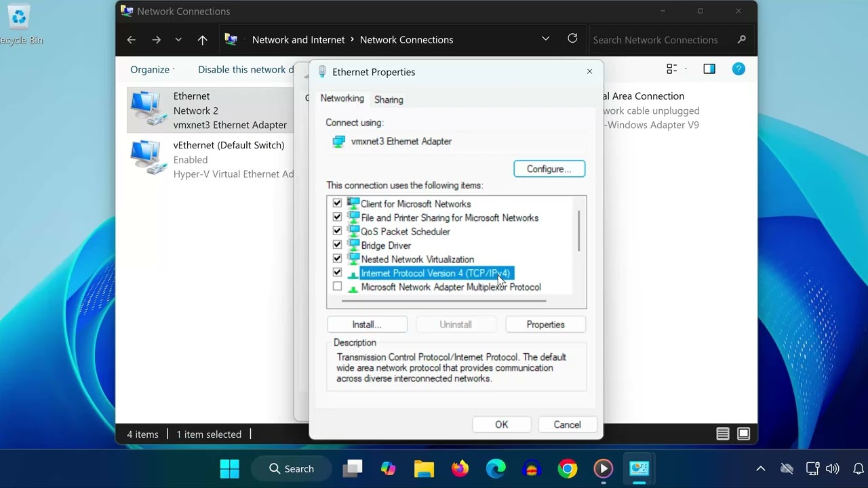Toggle Nested Network Virtualization checkbox
The image size is (868, 488).
click(x=337, y=259)
